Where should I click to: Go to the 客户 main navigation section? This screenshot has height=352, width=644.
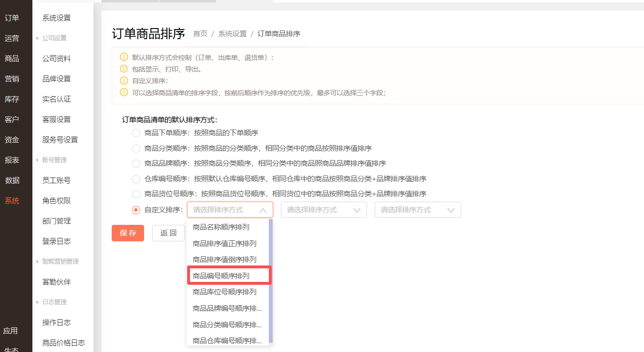click(12, 120)
